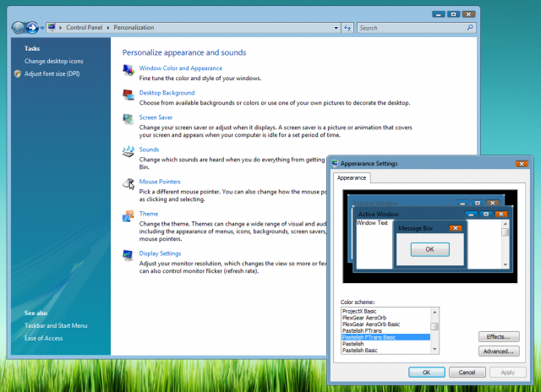This screenshot has width=541, height=392.
Task: Select the Appearance tab
Action: pyautogui.click(x=352, y=177)
